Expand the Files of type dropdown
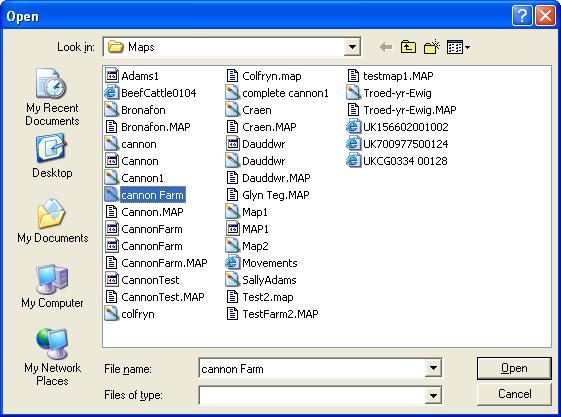 tap(433, 395)
